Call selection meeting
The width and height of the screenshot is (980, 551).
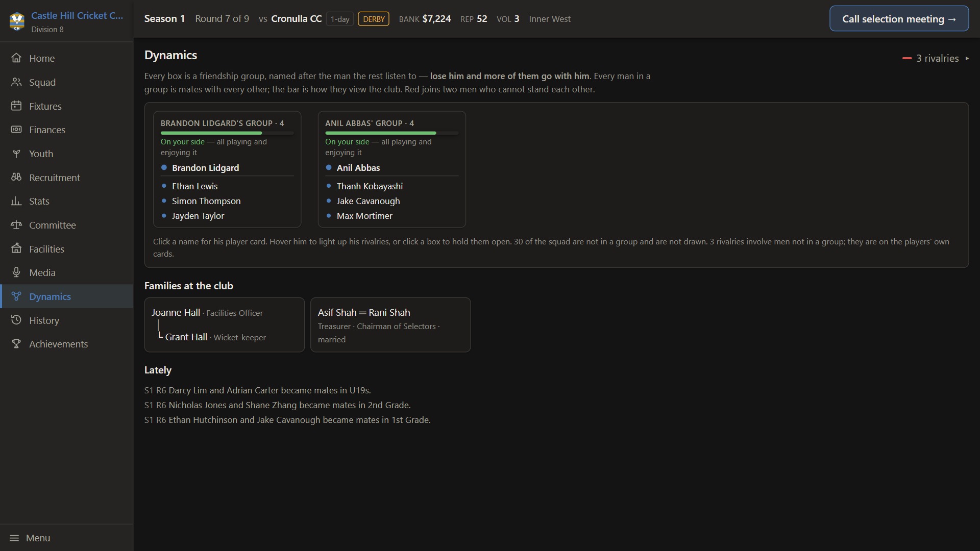[x=899, y=19]
